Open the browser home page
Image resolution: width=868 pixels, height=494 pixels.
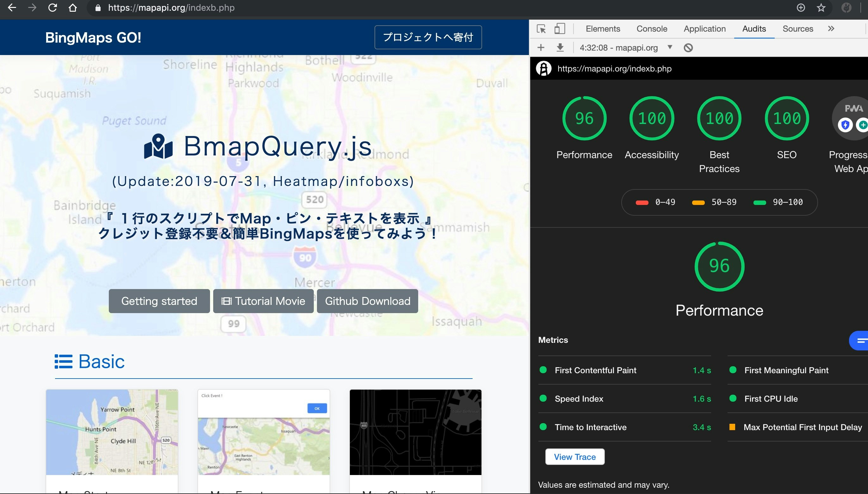[x=73, y=8]
